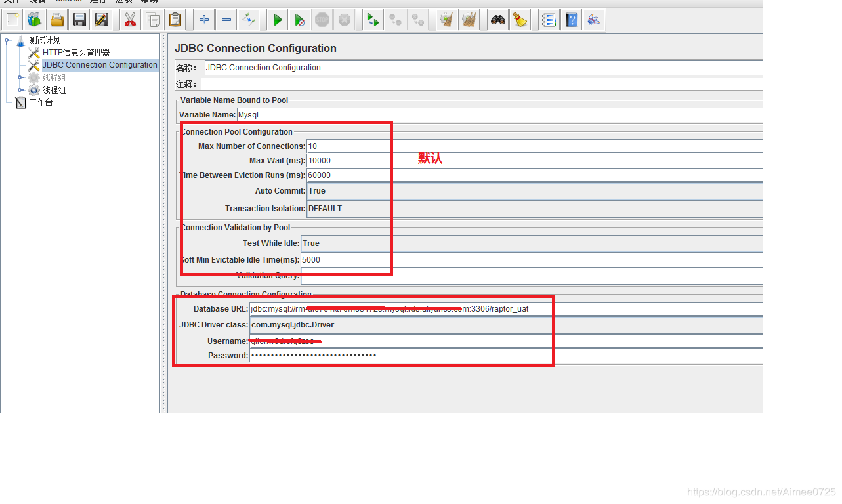Click the Username field
This screenshot has height=504, width=842.
coord(506,341)
